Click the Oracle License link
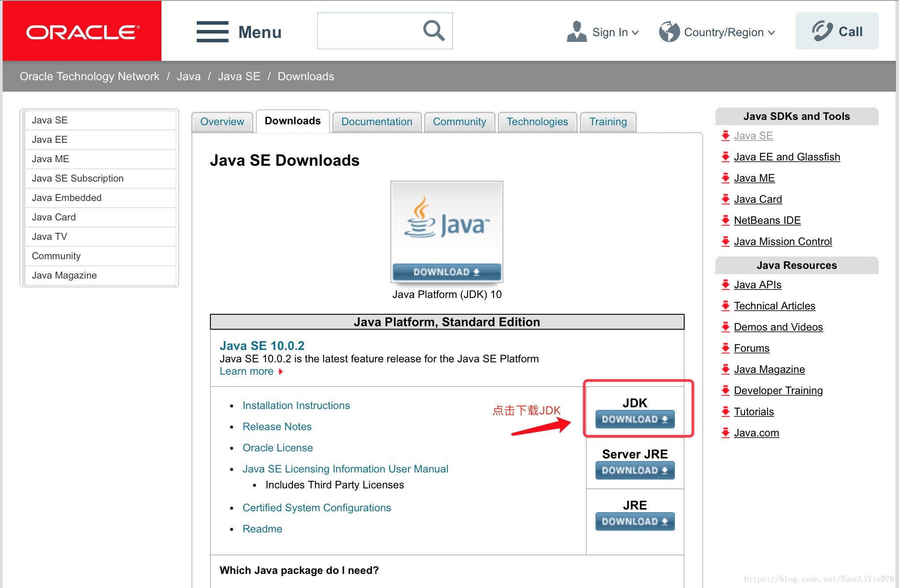Image resolution: width=899 pixels, height=588 pixels. [x=277, y=447]
